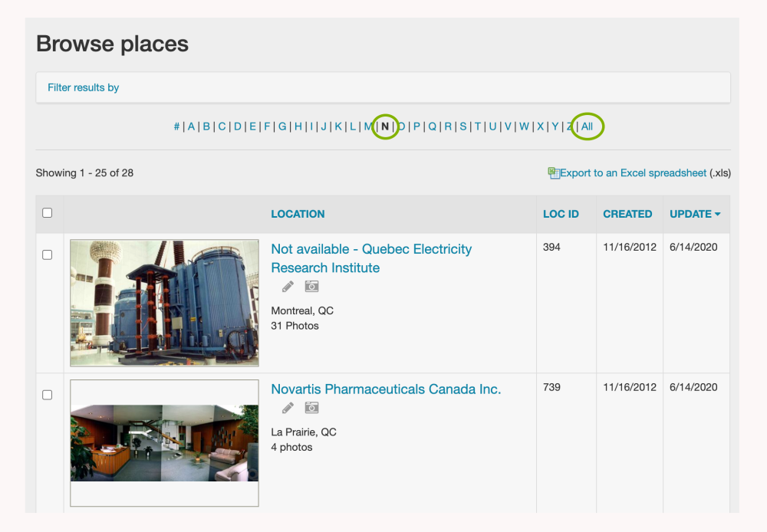This screenshot has width=767, height=532.
Task: Click Export to an Excel spreadsheet link
Action: [x=633, y=173]
